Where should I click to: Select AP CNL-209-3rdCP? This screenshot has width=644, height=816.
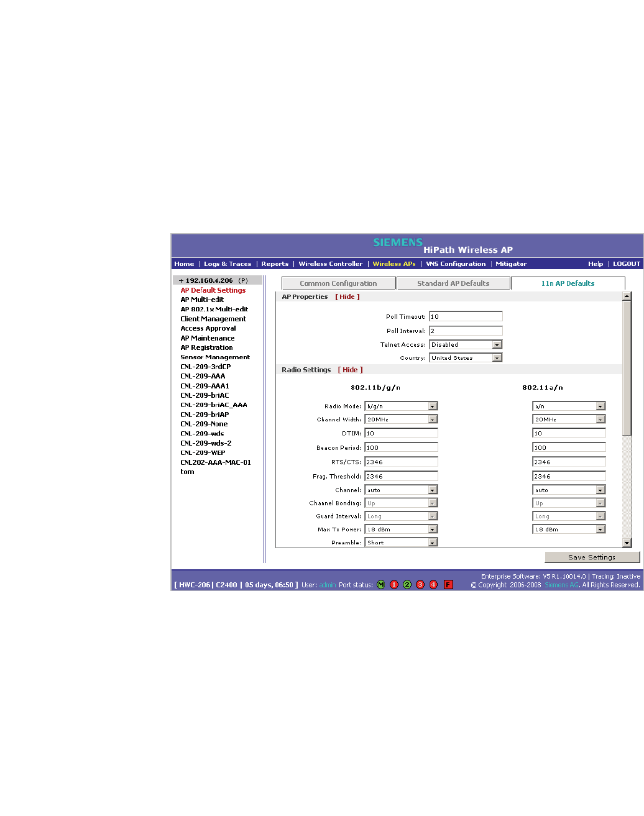click(206, 367)
